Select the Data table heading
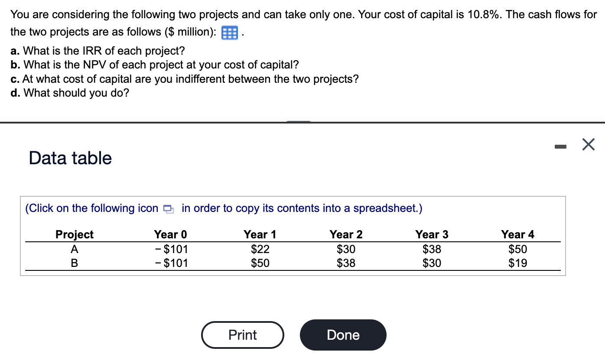Image resolution: width=605 pixels, height=364 pixels. click(x=70, y=158)
